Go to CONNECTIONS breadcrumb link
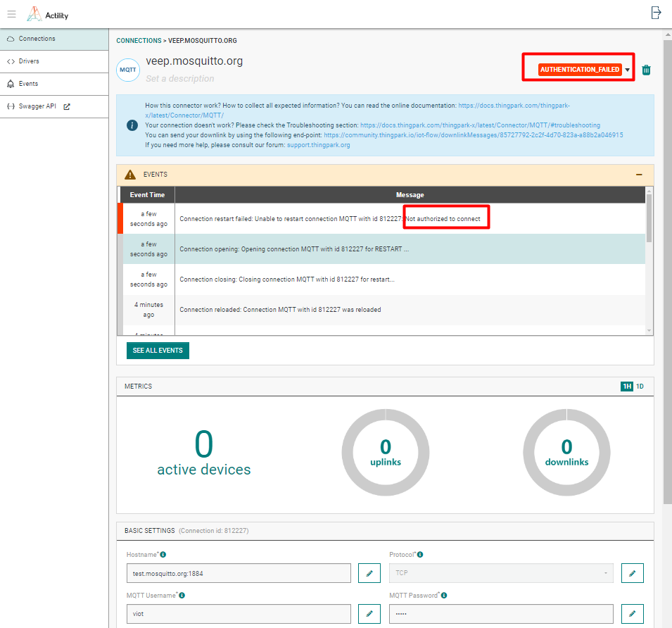 click(139, 41)
